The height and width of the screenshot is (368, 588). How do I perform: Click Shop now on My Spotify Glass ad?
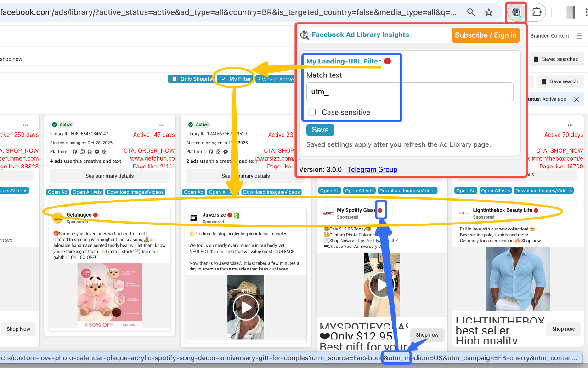[x=427, y=335]
